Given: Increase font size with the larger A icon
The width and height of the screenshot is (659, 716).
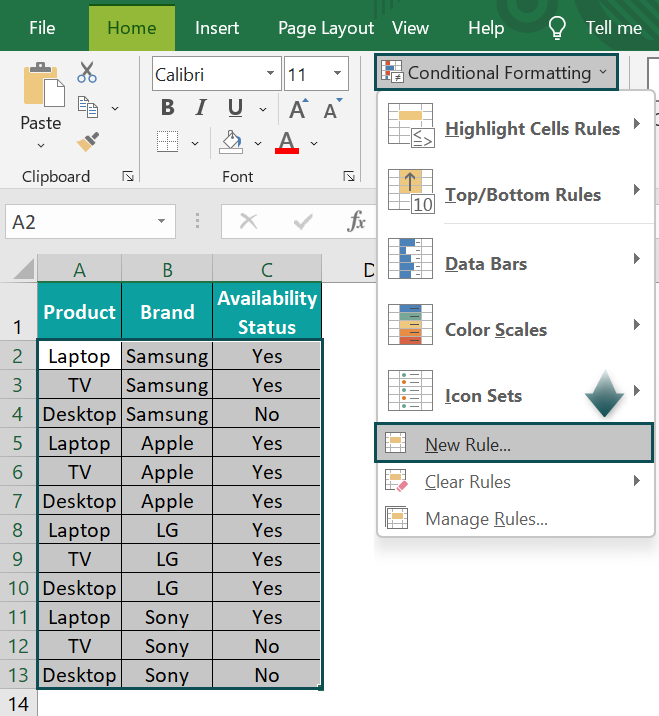Looking at the screenshot, I should tap(298, 109).
